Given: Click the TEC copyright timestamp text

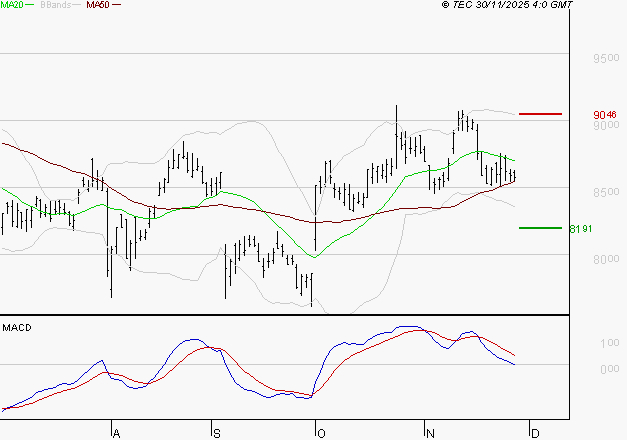Looking at the screenshot, I should [x=507, y=5].
